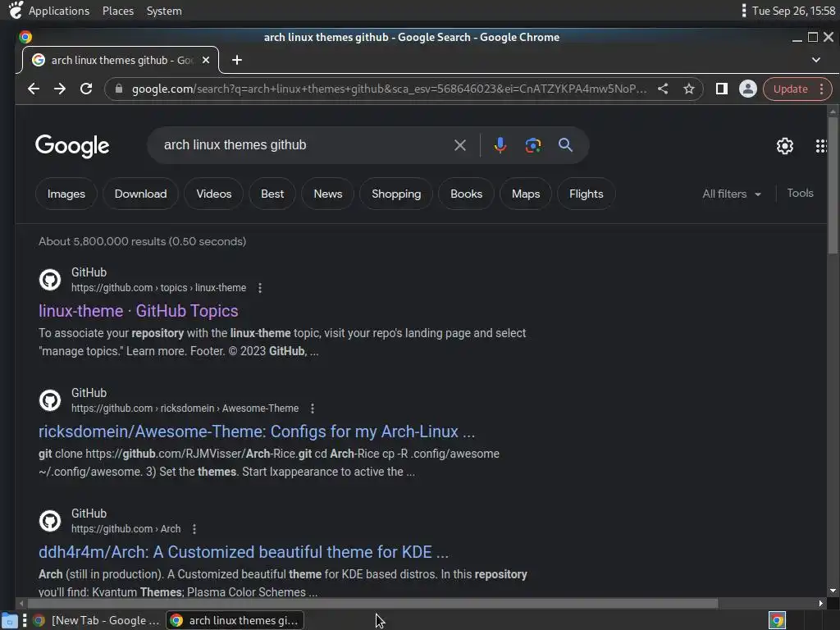Bookmark this page with the star
Viewport: 840px width, 630px height.
point(689,89)
